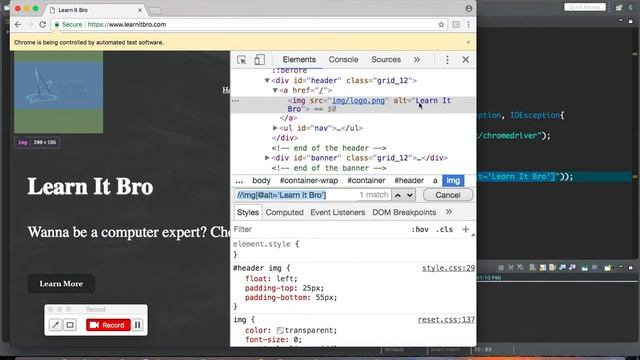The width and height of the screenshot is (640, 360).
Task: Switch to the Sources tab
Action: [386, 60]
